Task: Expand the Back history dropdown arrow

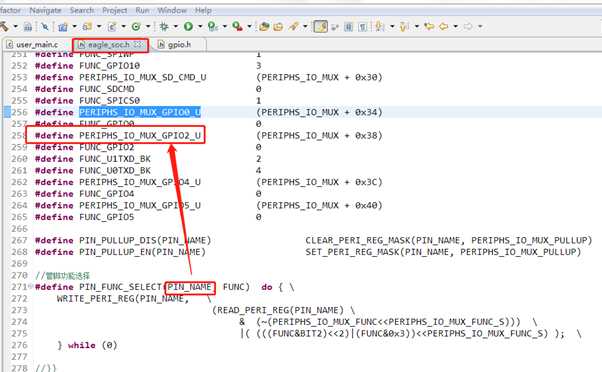Action: 455,26
